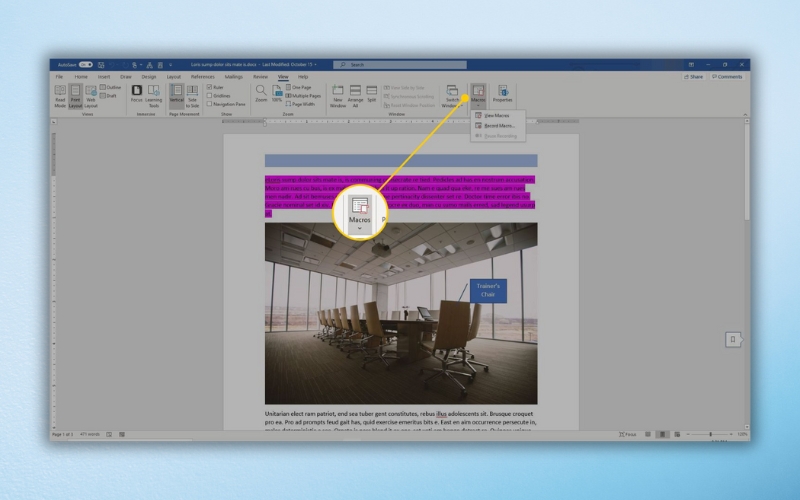Screen dimensions: 800x500
Task: Open the File tab
Action: pos(59,77)
